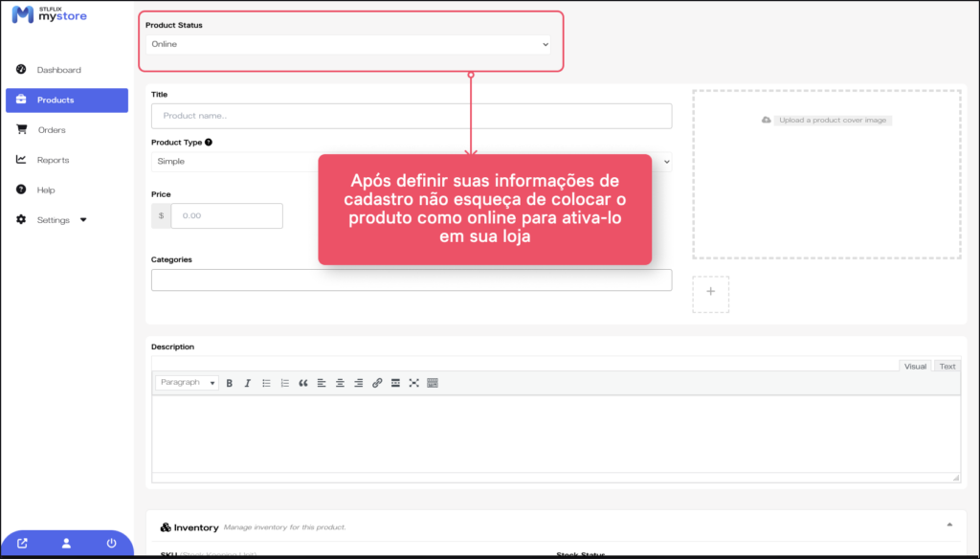
Task: Insert a blockquote in description
Action: [x=303, y=383]
